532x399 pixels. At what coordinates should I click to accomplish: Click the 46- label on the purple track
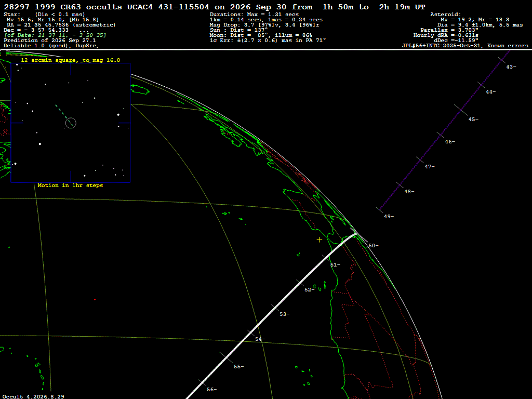click(450, 141)
